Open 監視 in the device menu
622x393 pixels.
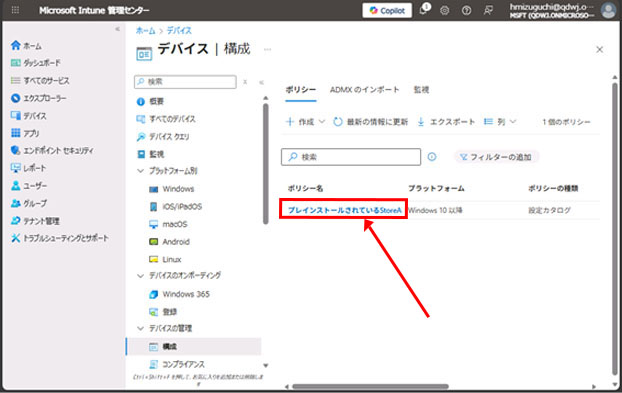[x=150, y=154]
